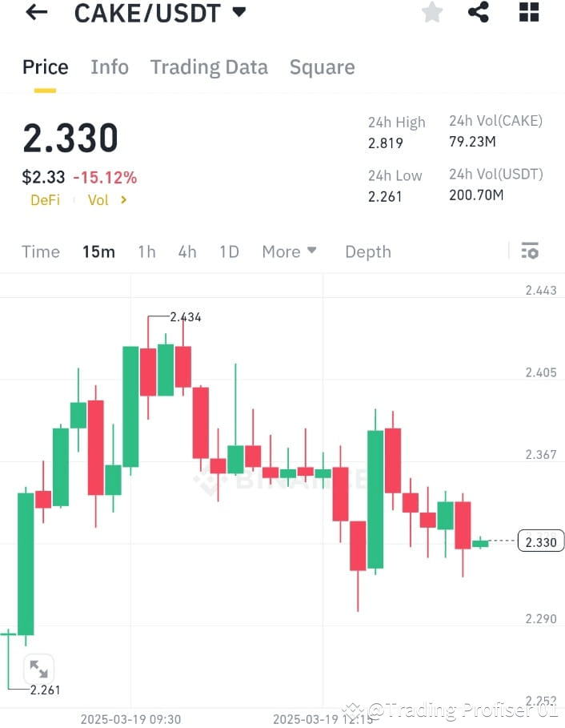The height and width of the screenshot is (728, 565).
Task: Switch chart to 1h timeframe
Action: click(146, 251)
